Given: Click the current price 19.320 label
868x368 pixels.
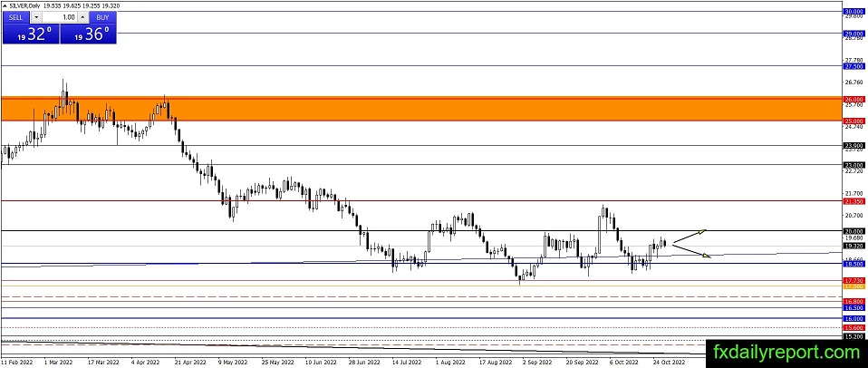Looking at the screenshot, I should 852,246.
